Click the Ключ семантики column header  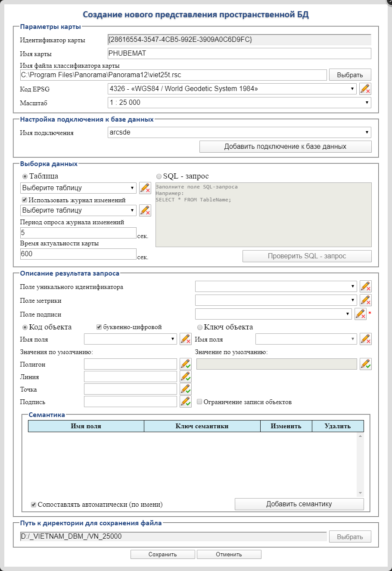point(202,426)
